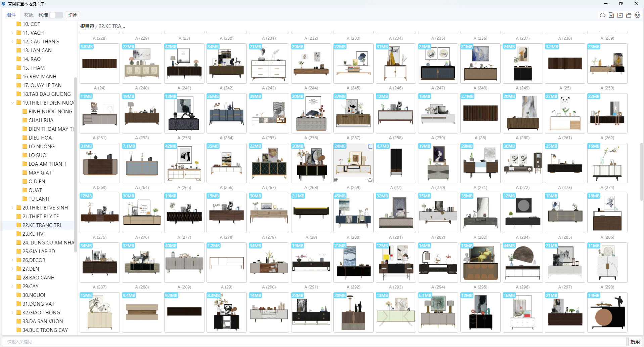Click the add new file icon
This screenshot has width=644, height=347.
pyautogui.click(x=611, y=15)
